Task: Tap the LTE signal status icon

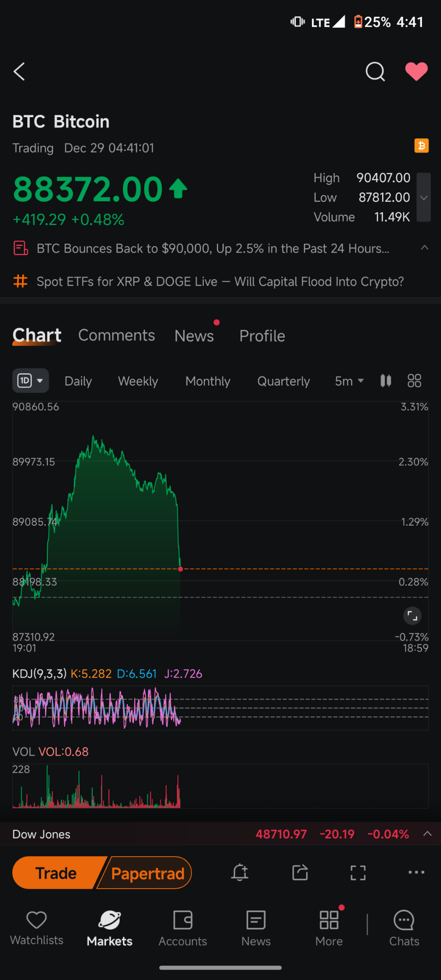Action: click(328, 22)
